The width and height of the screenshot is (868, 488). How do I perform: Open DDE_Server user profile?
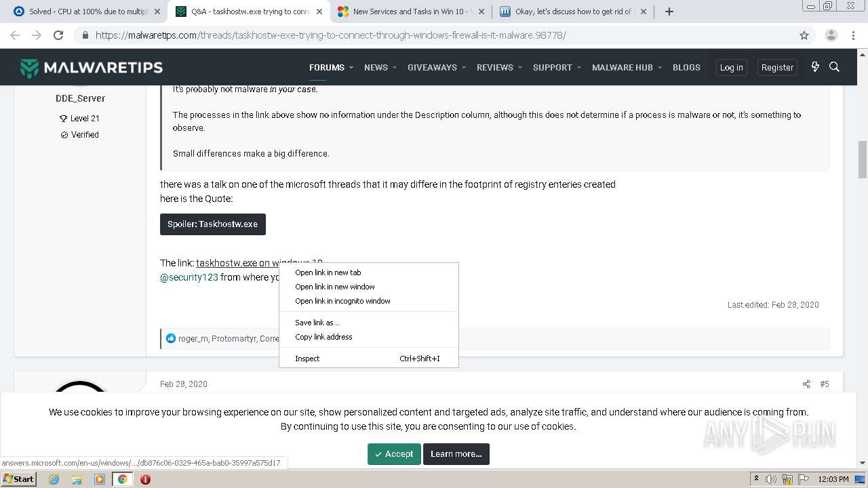coord(80,98)
